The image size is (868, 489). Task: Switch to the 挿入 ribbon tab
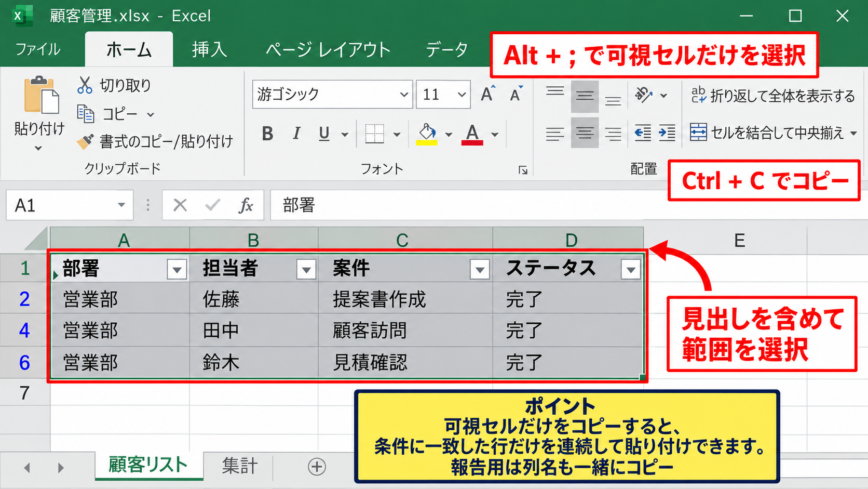click(x=210, y=49)
